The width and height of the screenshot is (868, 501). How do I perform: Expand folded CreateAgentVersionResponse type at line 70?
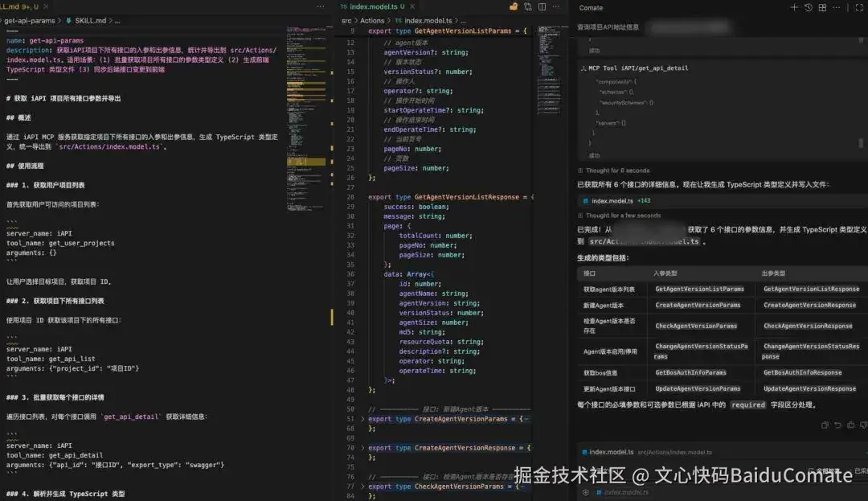pos(362,448)
